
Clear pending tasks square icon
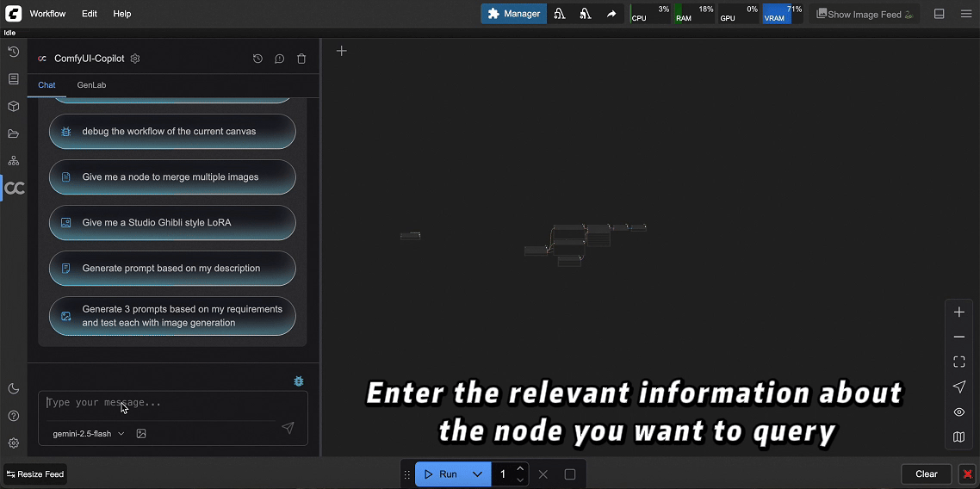tap(570, 474)
